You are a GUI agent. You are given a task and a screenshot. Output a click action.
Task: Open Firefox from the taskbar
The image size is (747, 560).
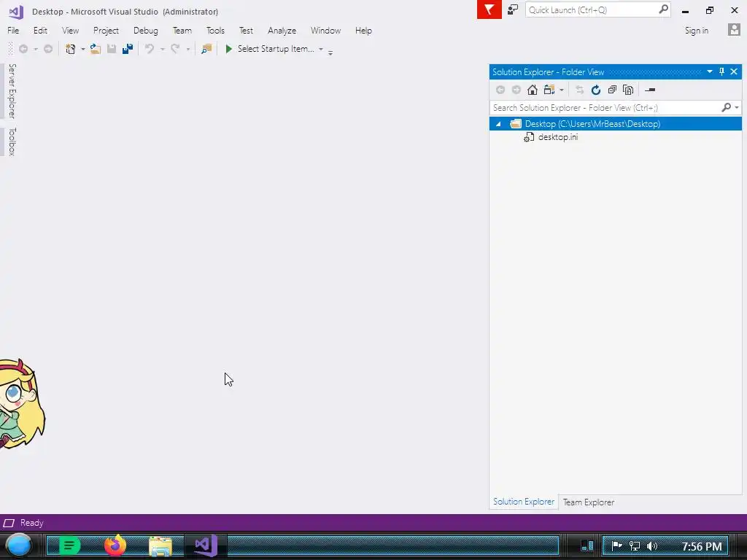115,545
